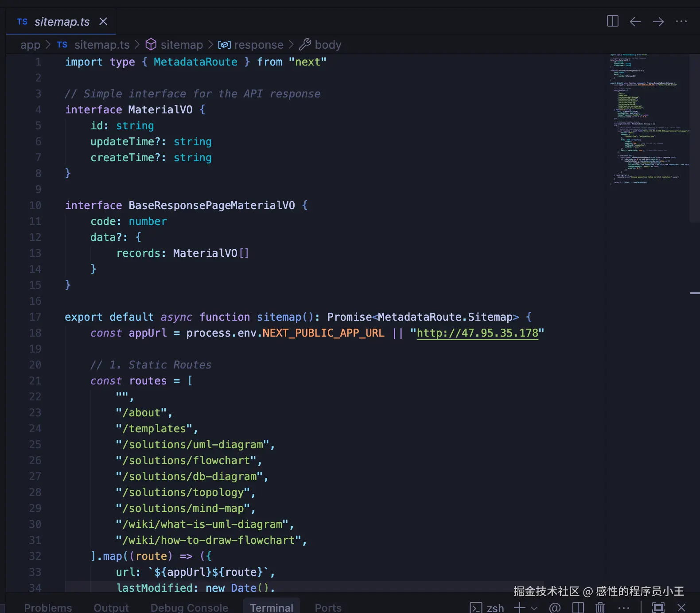This screenshot has height=613, width=700.
Task: Select the zsh terminal profile icon
Action: tap(476, 608)
